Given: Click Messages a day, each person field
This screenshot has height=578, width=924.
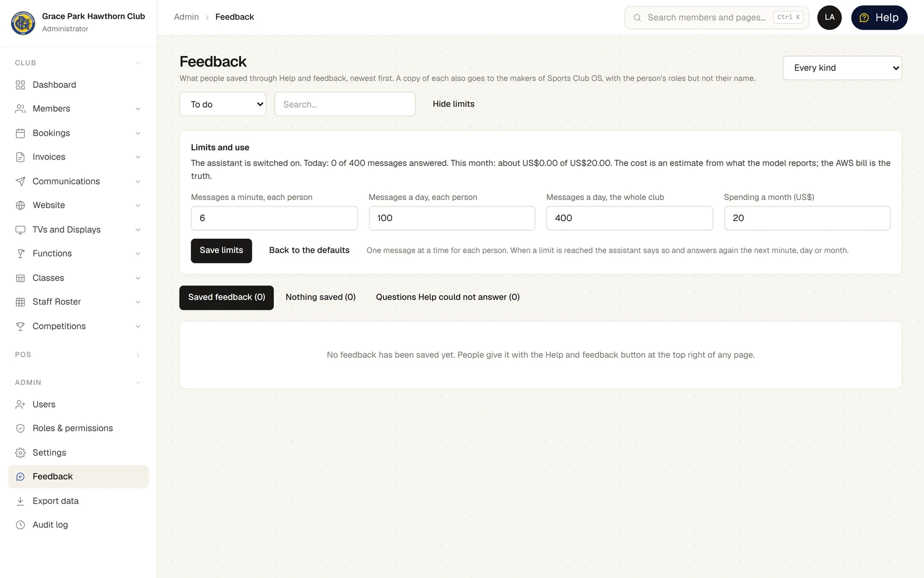Looking at the screenshot, I should point(452,218).
